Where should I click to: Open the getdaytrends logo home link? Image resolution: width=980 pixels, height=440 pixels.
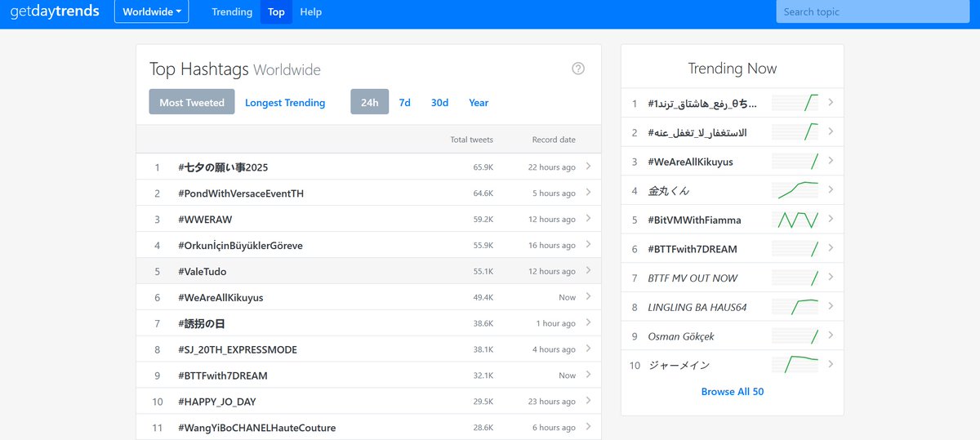[x=55, y=11]
